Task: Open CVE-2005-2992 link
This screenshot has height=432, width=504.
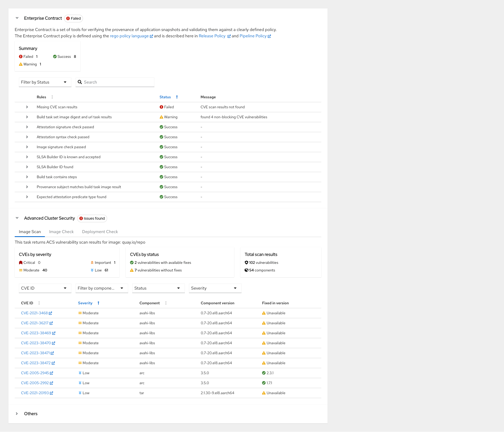Action: (x=37, y=383)
